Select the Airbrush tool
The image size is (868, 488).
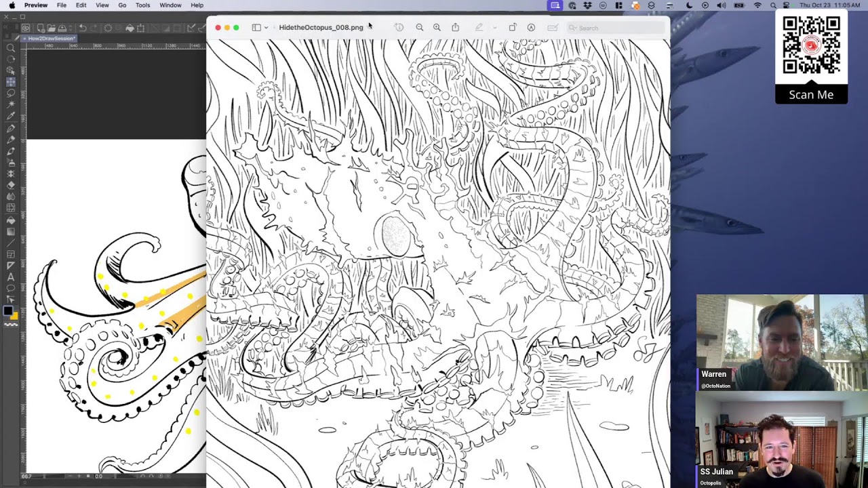11,162
